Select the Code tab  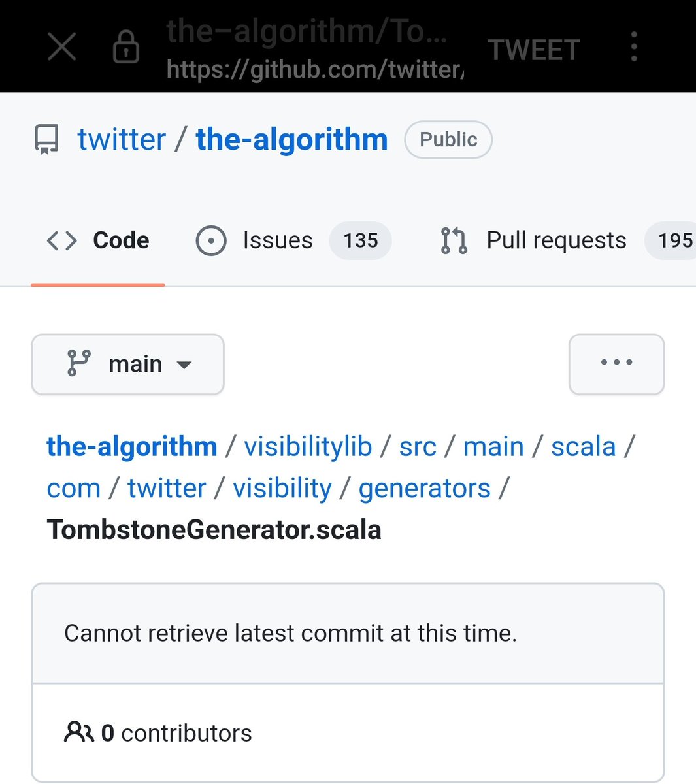98,240
